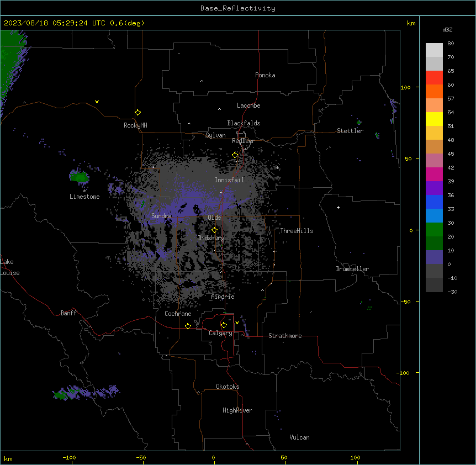
Task: Select the ThreeHills map label
Action: 297,231
